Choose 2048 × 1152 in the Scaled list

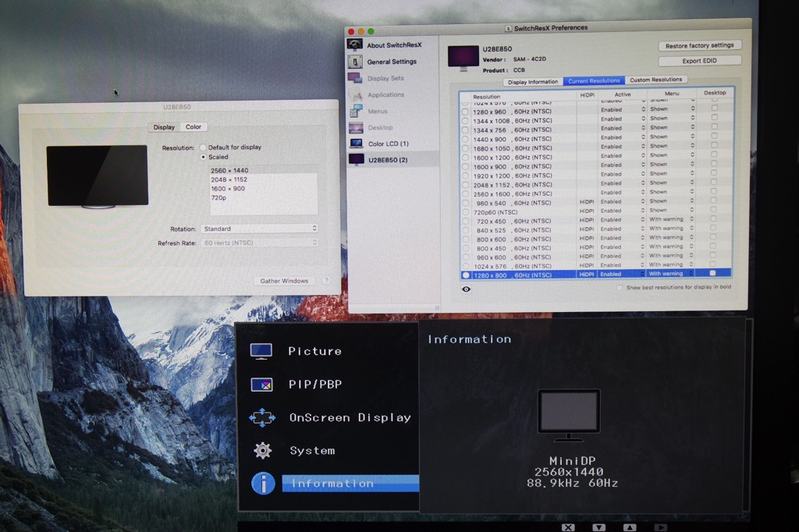click(264, 179)
